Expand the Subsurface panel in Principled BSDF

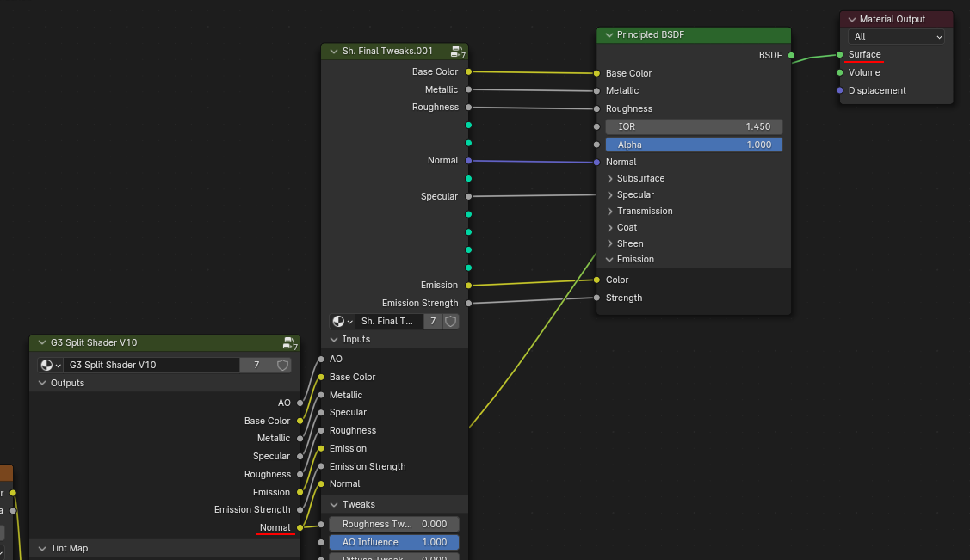[x=609, y=178]
